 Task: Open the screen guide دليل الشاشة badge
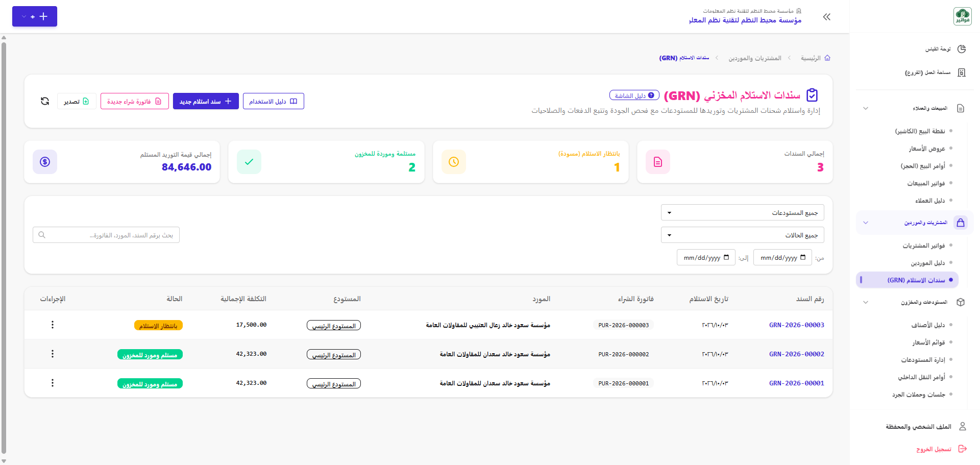(x=634, y=95)
